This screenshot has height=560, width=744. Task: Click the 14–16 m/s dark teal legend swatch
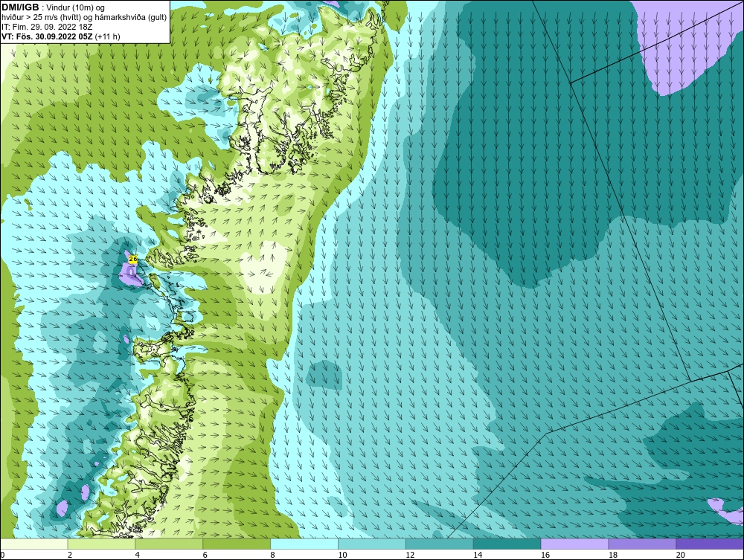(507, 544)
